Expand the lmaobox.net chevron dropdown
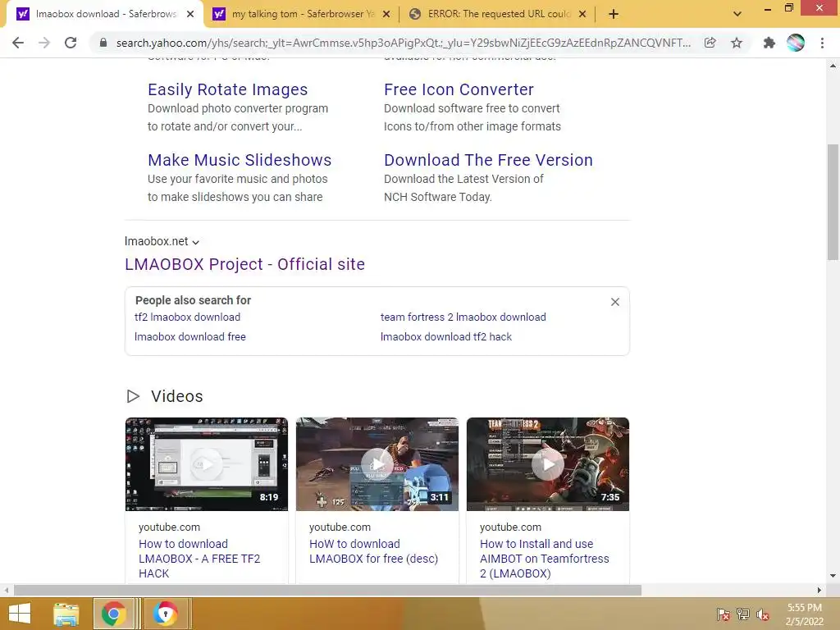840x630 pixels. click(x=195, y=242)
